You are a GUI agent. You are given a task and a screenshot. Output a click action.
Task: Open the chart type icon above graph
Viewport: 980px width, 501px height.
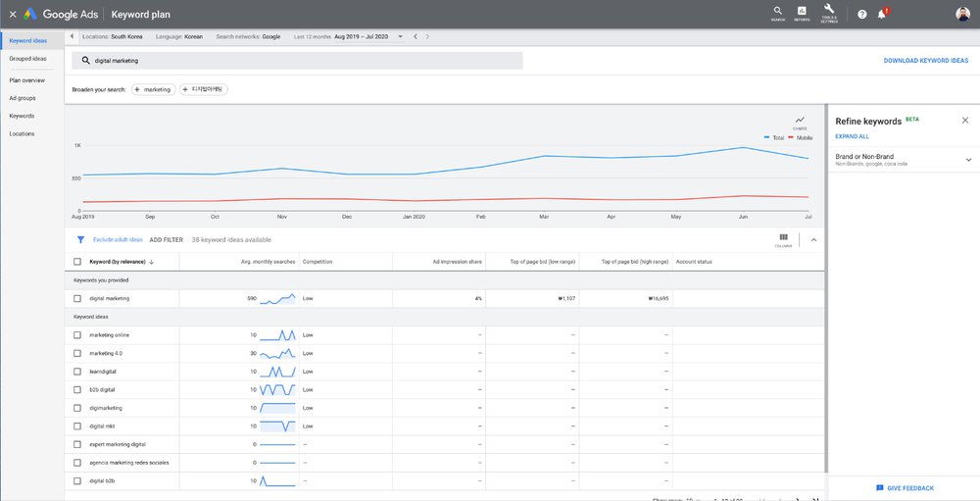pyautogui.click(x=800, y=121)
